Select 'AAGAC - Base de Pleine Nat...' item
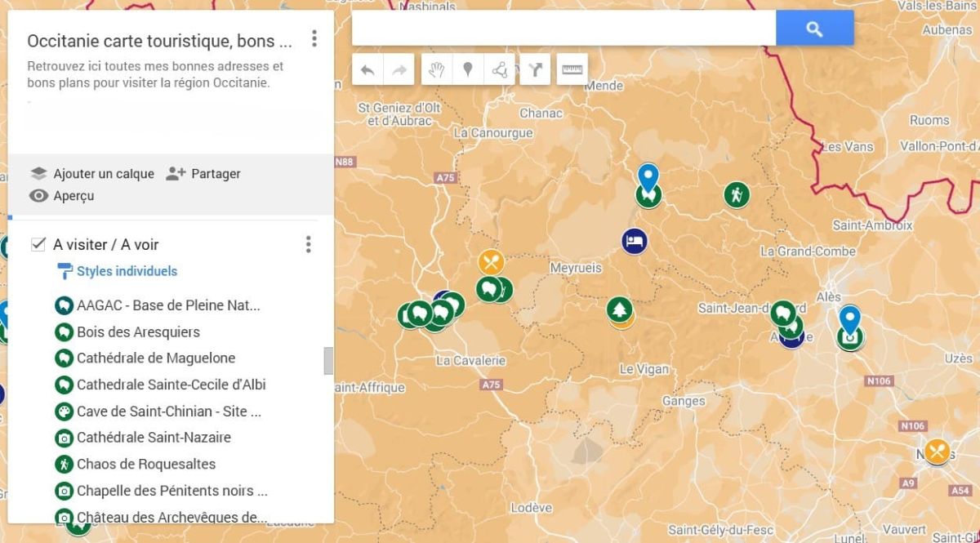The image size is (980, 543). [x=168, y=305]
